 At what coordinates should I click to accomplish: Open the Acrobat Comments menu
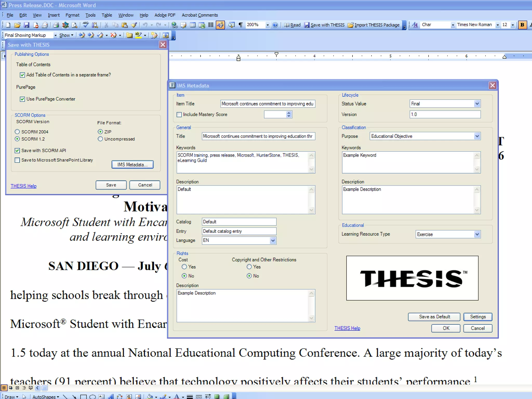(x=199, y=15)
